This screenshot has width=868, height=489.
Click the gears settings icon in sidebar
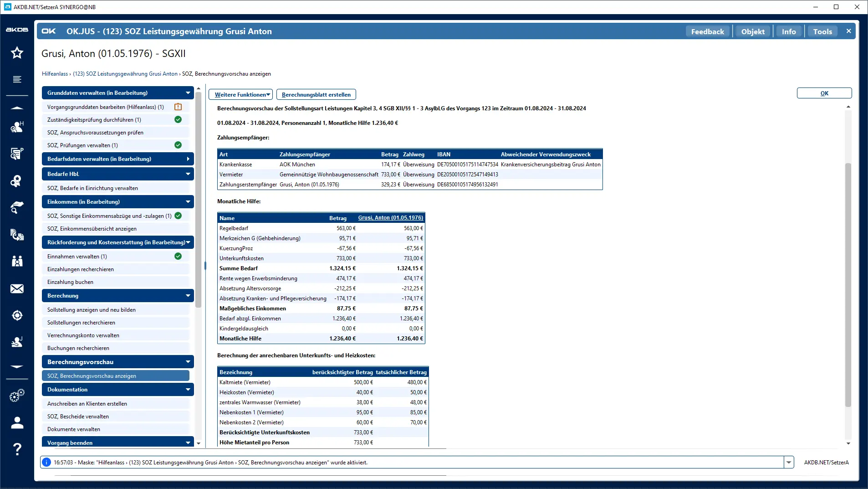(x=17, y=396)
